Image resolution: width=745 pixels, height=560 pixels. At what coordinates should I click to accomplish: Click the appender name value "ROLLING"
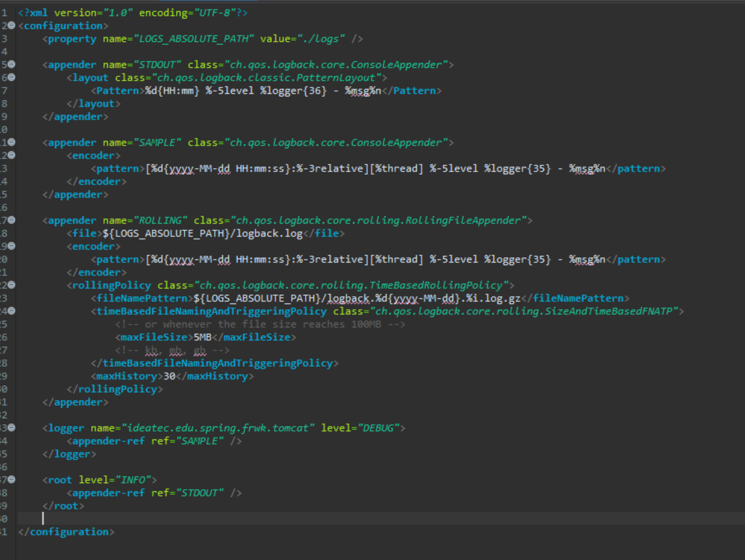pos(160,220)
